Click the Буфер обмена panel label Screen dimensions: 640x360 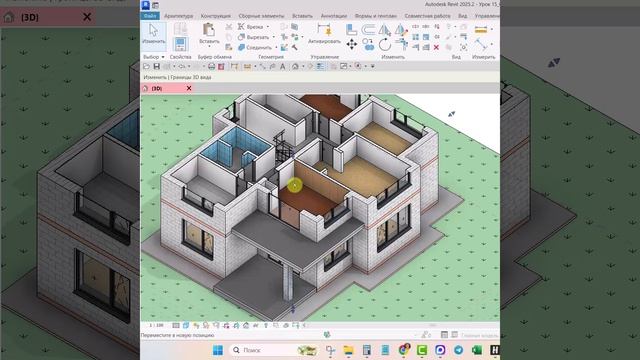[215, 57]
